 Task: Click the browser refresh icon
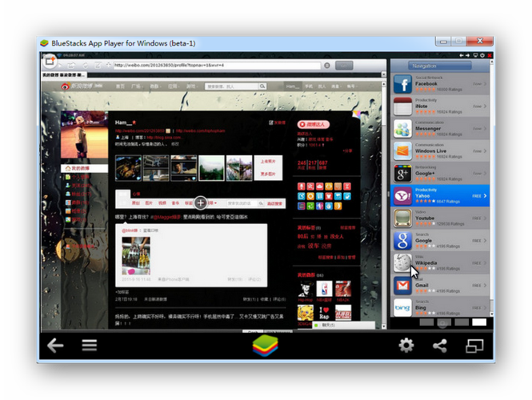85,65
